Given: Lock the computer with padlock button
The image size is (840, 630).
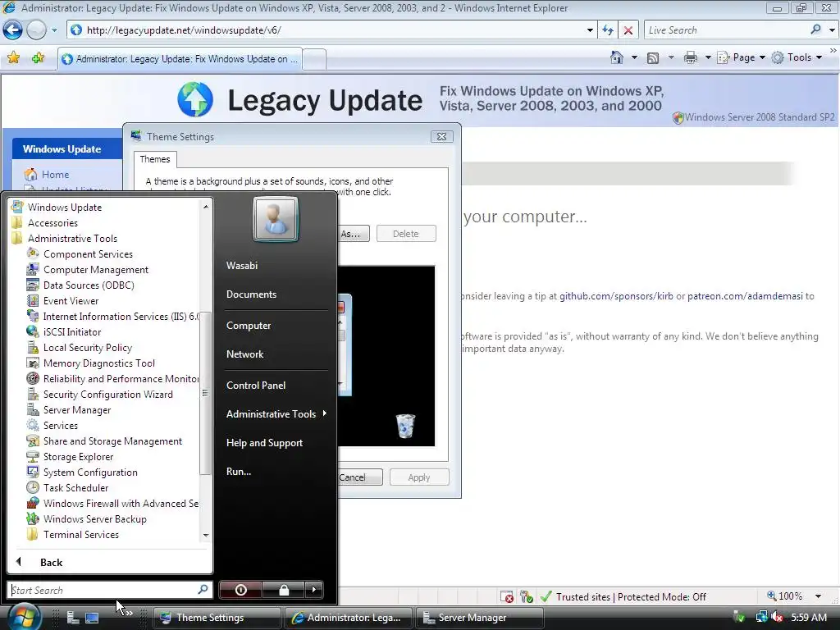Looking at the screenshot, I should pyautogui.click(x=283, y=590).
